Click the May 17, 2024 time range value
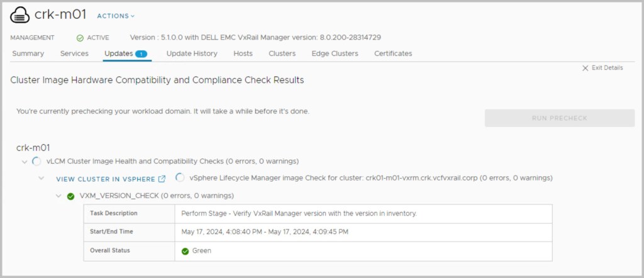Viewport: 644px width, 278px height. [x=265, y=231]
